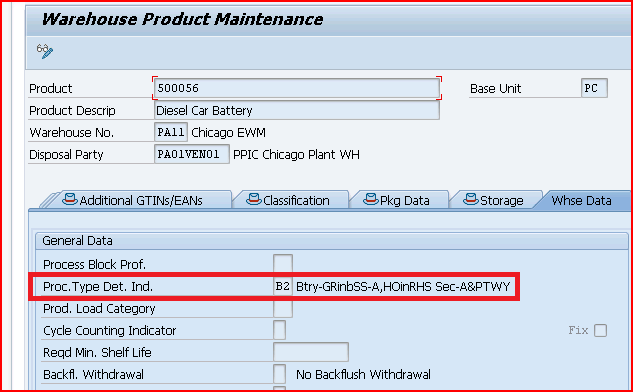Image resolution: width=633 pixels, height=392 pixels.
Task: Click the Warehouse Product Maintenance title
Action: [x=182, y=19]
